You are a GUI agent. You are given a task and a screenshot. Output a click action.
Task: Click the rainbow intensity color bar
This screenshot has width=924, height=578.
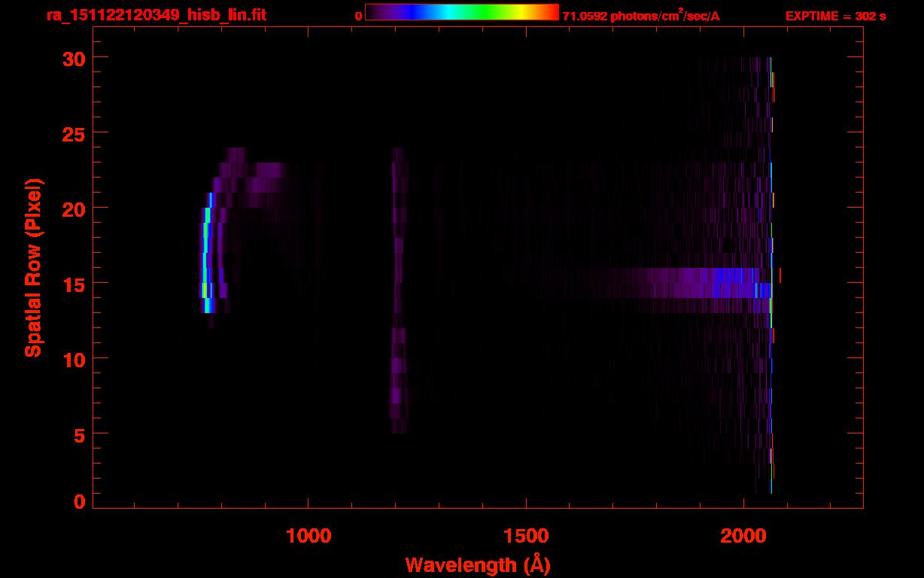coord(461,12)
